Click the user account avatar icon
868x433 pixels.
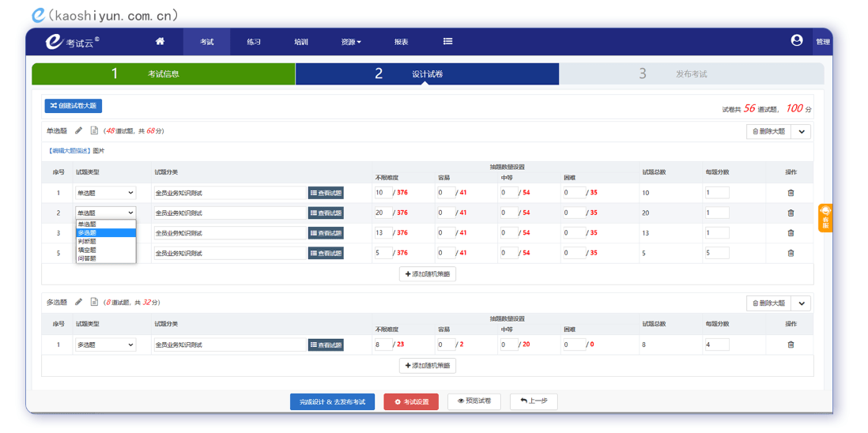pyautogui.click(x=796, y=41)
